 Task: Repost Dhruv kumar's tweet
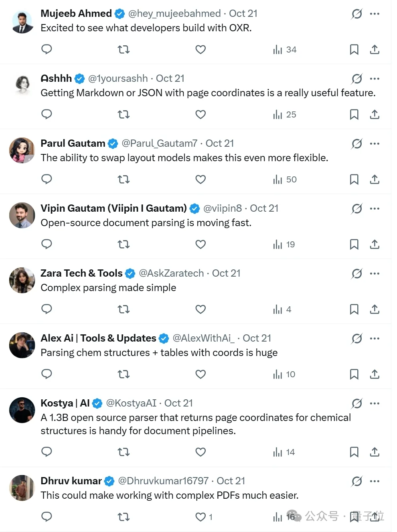(124, 517)
